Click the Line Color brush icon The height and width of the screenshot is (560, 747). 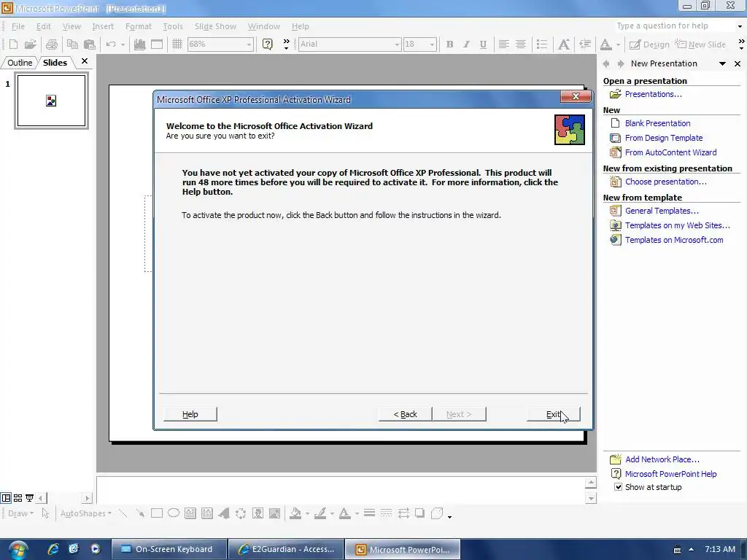(x=320, y=513)
